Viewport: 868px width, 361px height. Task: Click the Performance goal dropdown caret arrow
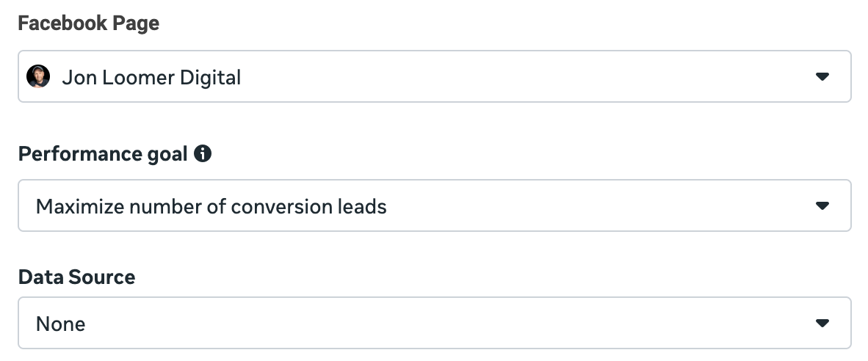822,206
